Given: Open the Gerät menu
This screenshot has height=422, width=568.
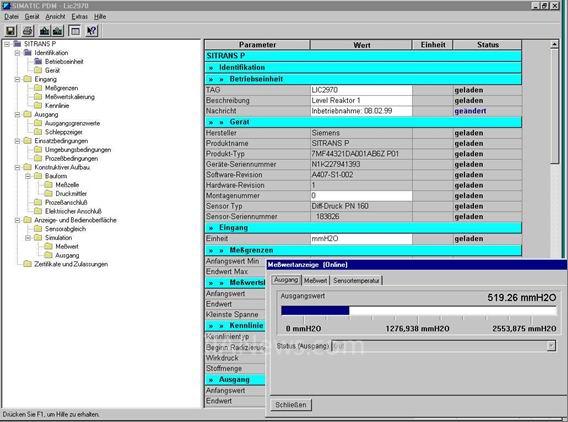Looking at the screenshot, I should click(x=32, y=16).
